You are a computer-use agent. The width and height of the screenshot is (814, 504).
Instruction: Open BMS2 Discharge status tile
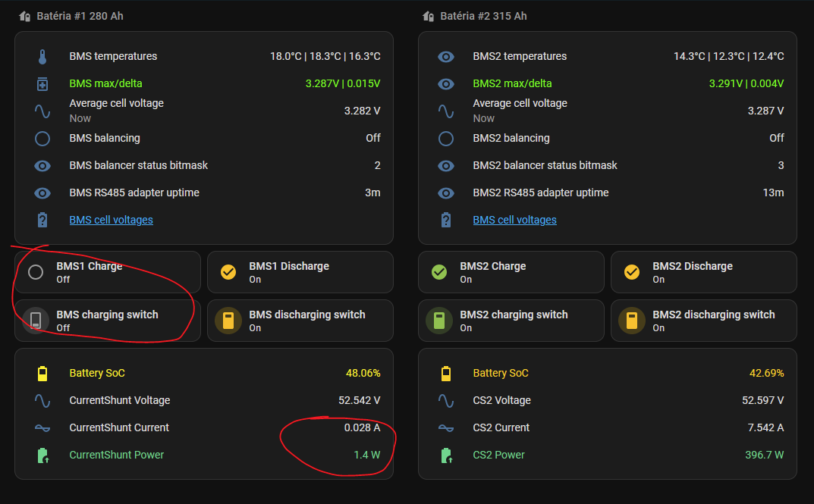coord(703,272)
